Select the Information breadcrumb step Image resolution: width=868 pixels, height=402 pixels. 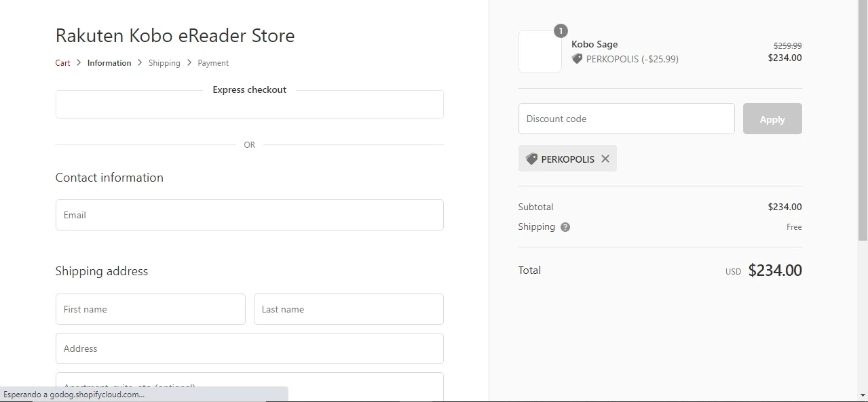coord(109,63)
